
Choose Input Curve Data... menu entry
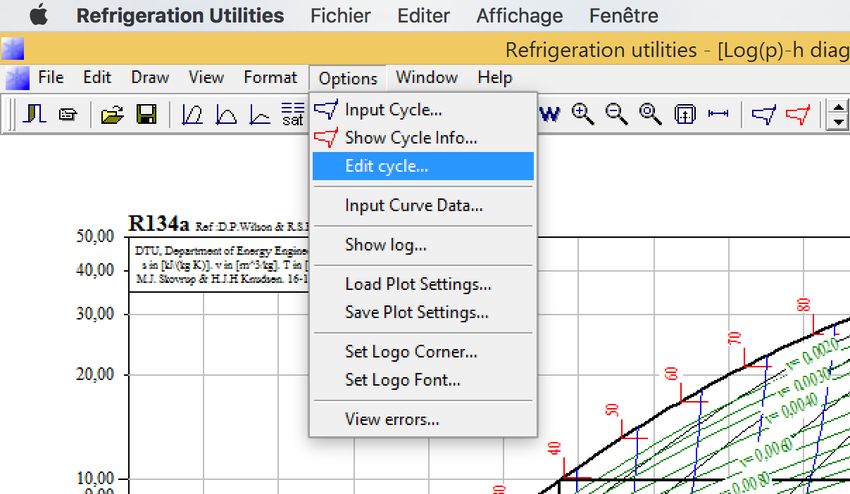point(413,206)
